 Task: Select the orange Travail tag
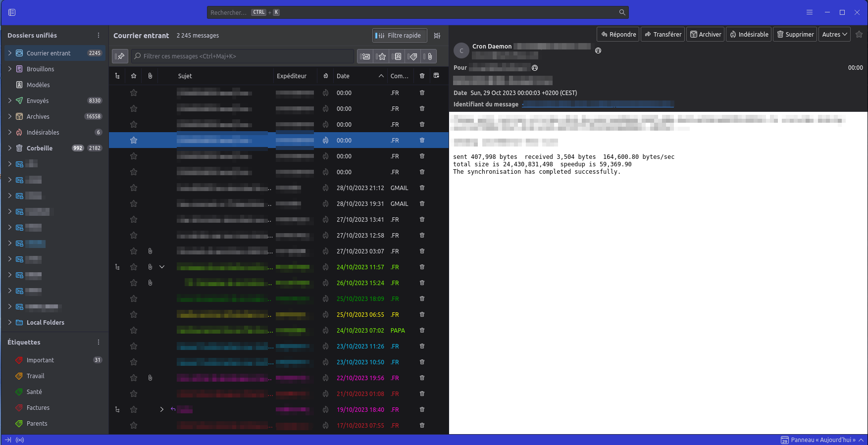click(35, 376)
